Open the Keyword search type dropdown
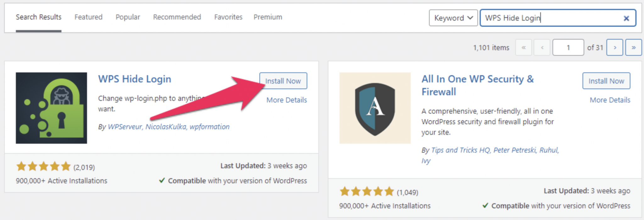This screenshot has height=220, width=644. [453, 18]
